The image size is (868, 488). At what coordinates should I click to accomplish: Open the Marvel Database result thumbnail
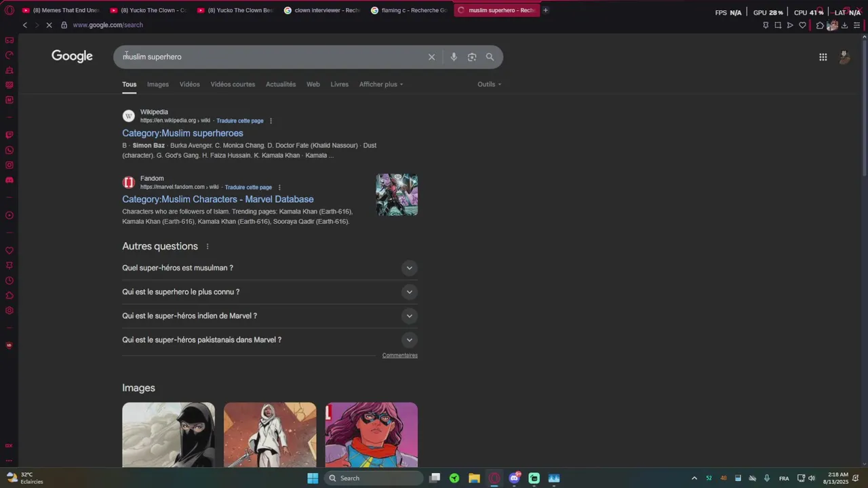point(397,195)
